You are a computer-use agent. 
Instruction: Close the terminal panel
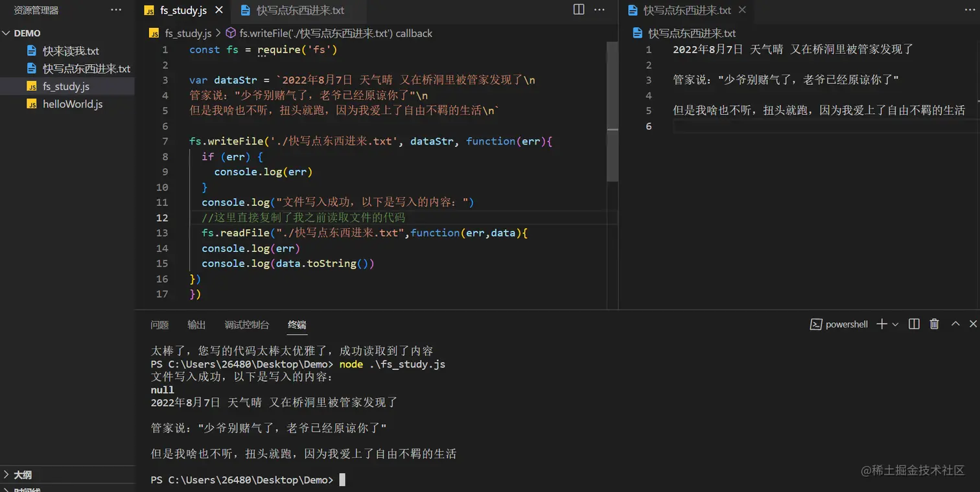973,324
